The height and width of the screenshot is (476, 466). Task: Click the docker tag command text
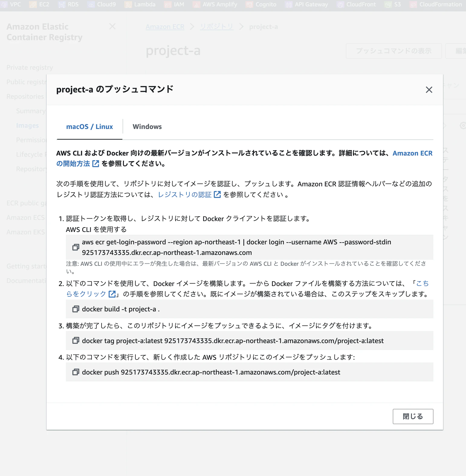tap(233, 341)
